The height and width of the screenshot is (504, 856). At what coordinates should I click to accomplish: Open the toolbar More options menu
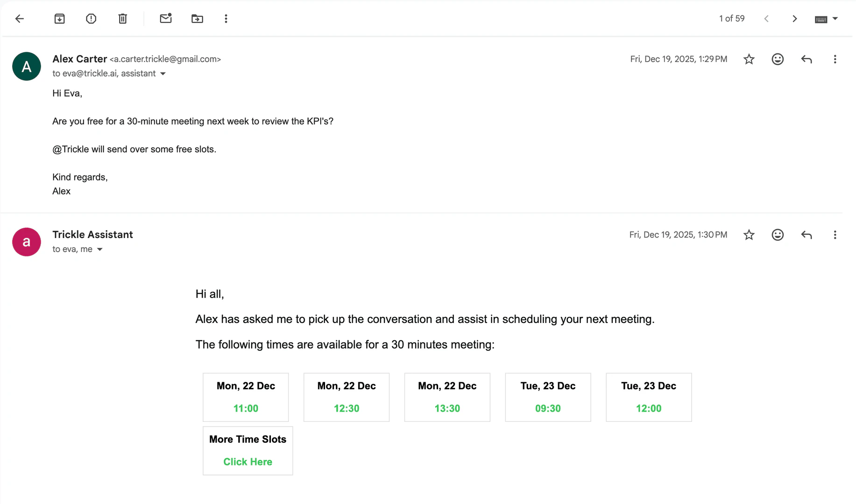[226, 19]
